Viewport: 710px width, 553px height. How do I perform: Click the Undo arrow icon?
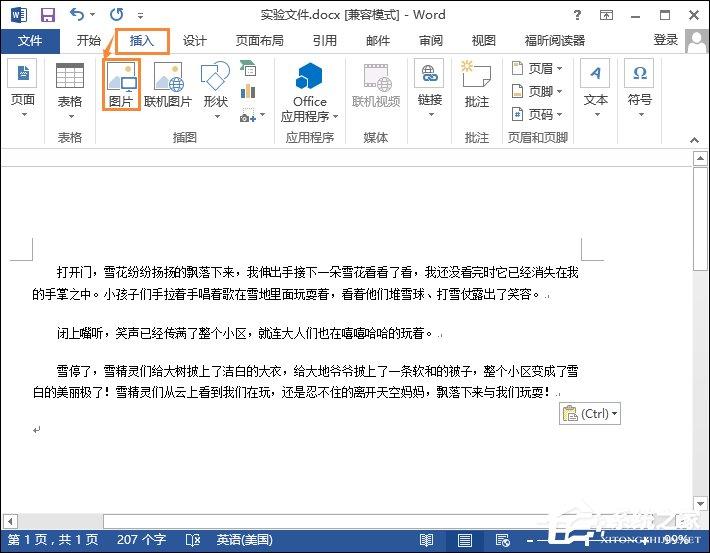click(x=77, y=14)
